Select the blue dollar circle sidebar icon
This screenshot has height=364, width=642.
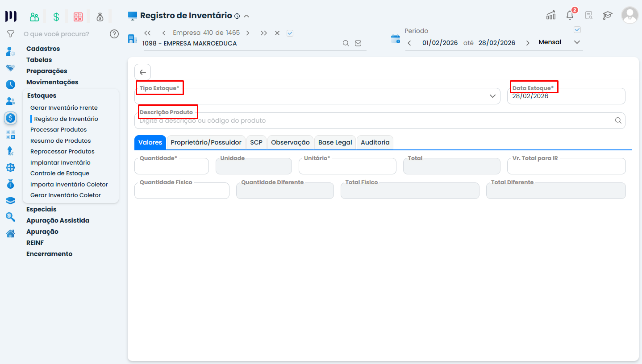10,118
